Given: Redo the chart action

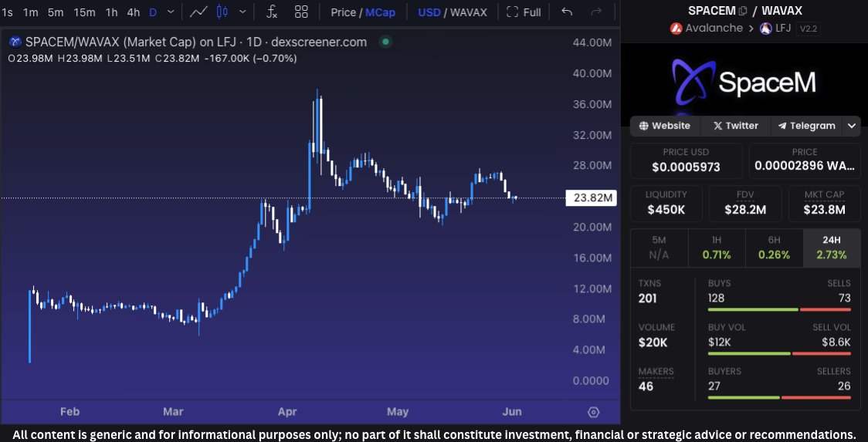Looking at the screenshot, I should (596, 12).
